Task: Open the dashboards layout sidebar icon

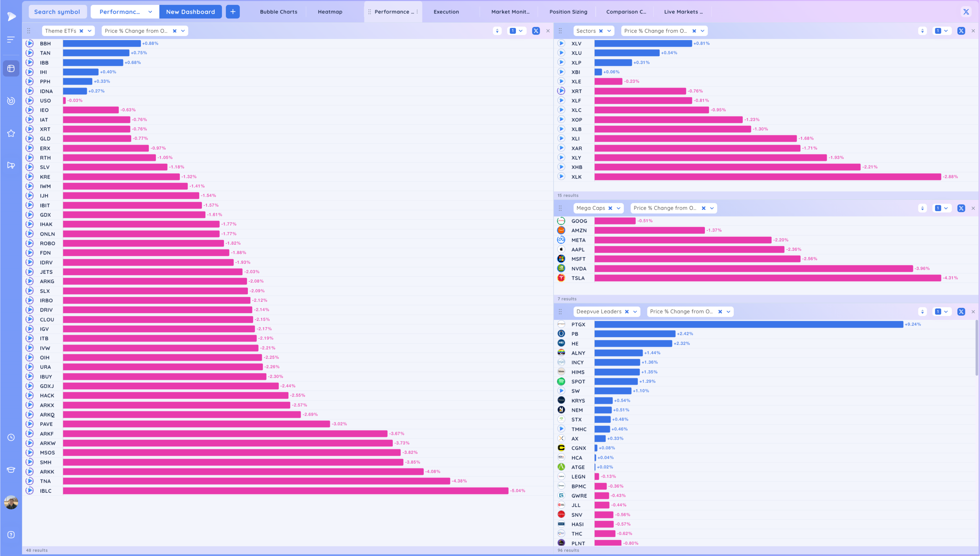Action: pos(11,69)
